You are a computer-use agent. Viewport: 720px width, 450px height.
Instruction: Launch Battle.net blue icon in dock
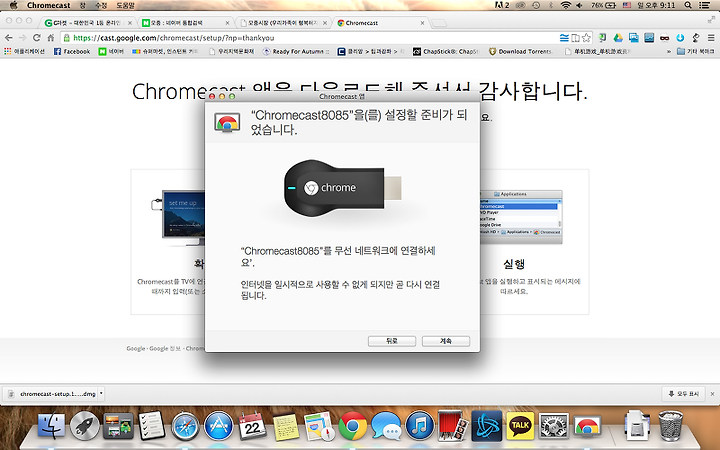[487, 426]
